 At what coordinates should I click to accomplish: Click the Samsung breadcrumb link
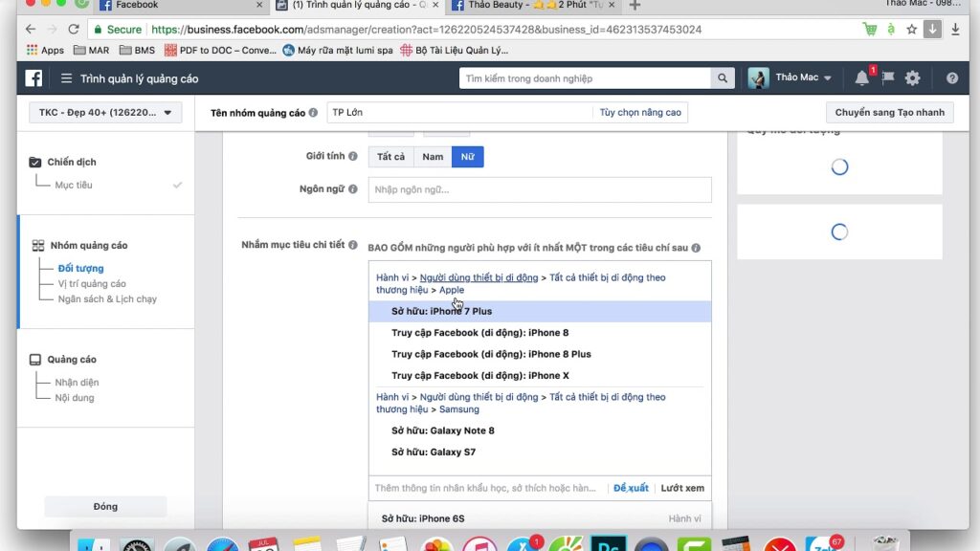[x=458, y=409]
